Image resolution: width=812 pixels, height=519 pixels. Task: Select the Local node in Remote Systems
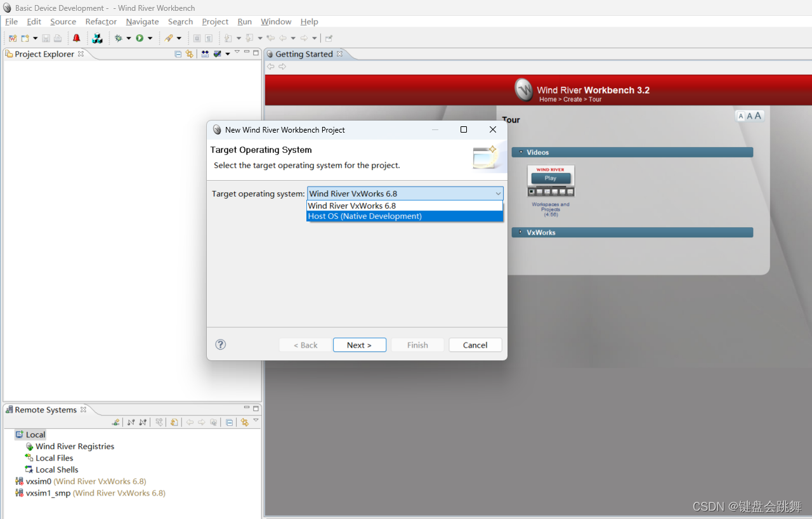click(30, 435)
